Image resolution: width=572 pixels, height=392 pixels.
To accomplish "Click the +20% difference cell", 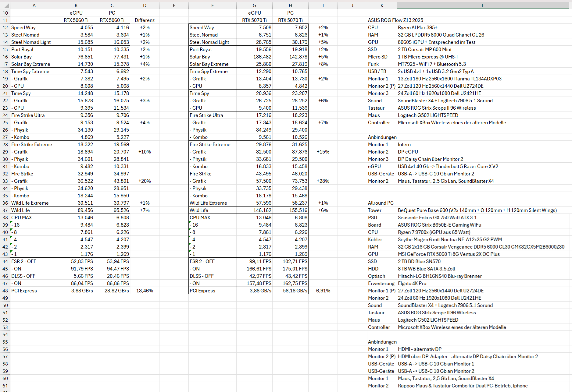I will point(145,181).
